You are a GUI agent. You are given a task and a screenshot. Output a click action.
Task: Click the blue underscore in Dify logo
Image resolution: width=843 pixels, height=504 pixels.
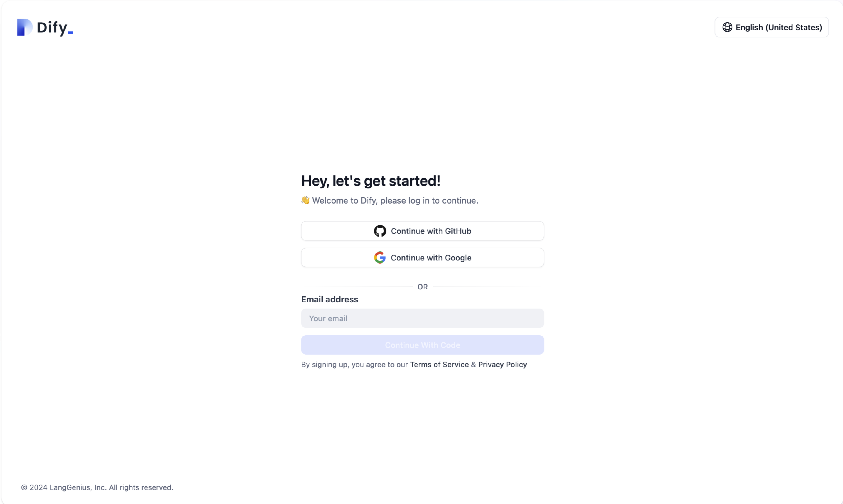(70, 32)
